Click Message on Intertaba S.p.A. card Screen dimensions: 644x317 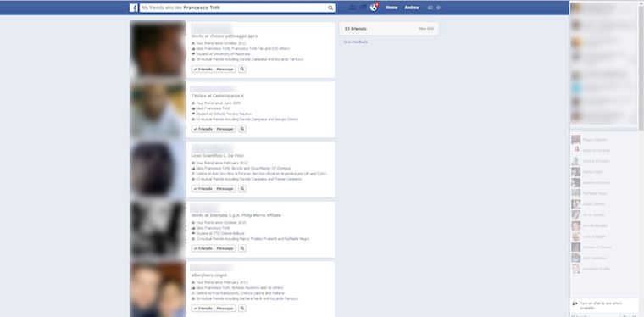[x=225, y=248]
